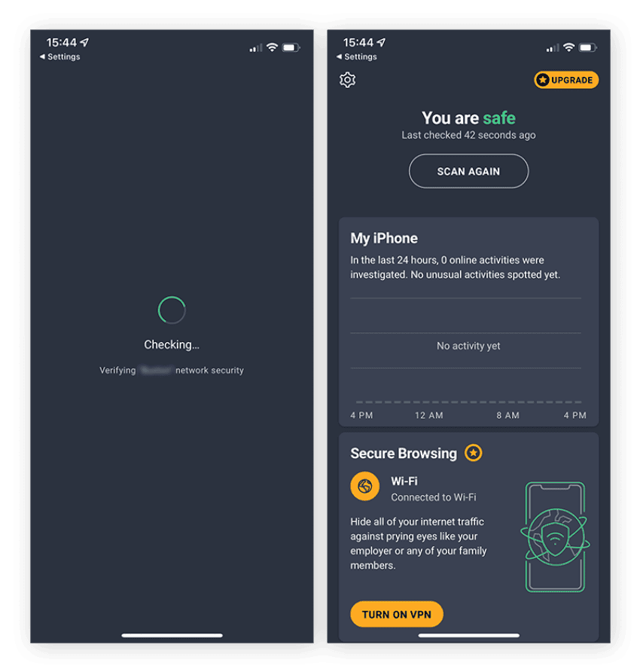Open the My iPhone card heading
The height and width of the screenshot is (672, 640).
coord(384,238)
